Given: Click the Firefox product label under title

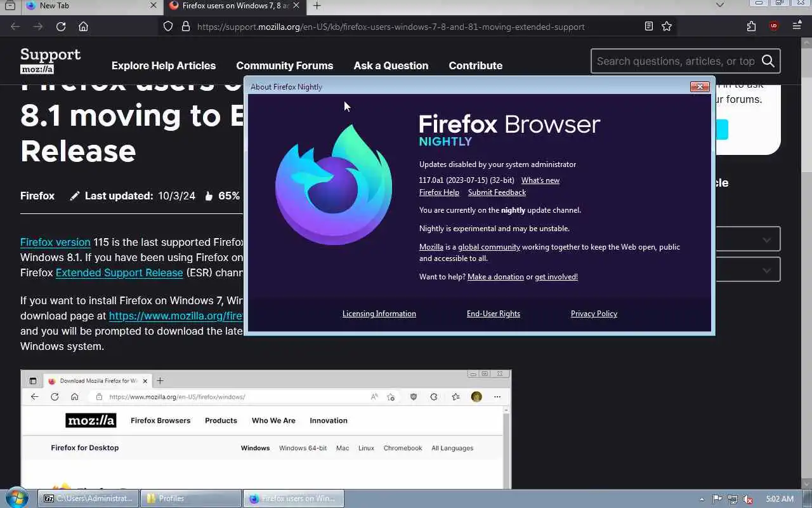Looking at the screenshot, I should click(x=37, y=196).
